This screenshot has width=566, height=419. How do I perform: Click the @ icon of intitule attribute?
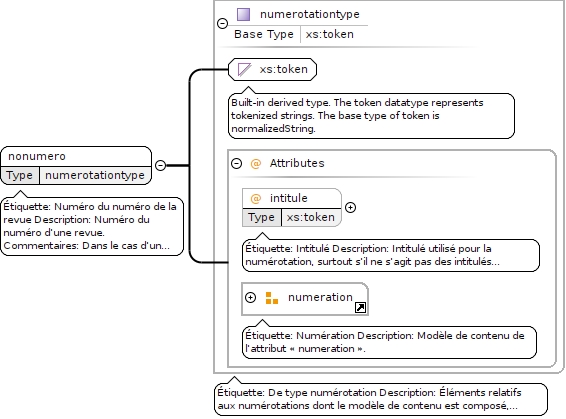pos(256,198)
